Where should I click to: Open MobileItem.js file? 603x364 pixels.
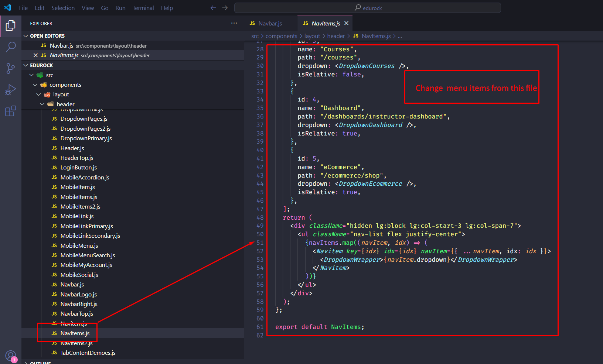pyautogui.click(x=133, y=187)
